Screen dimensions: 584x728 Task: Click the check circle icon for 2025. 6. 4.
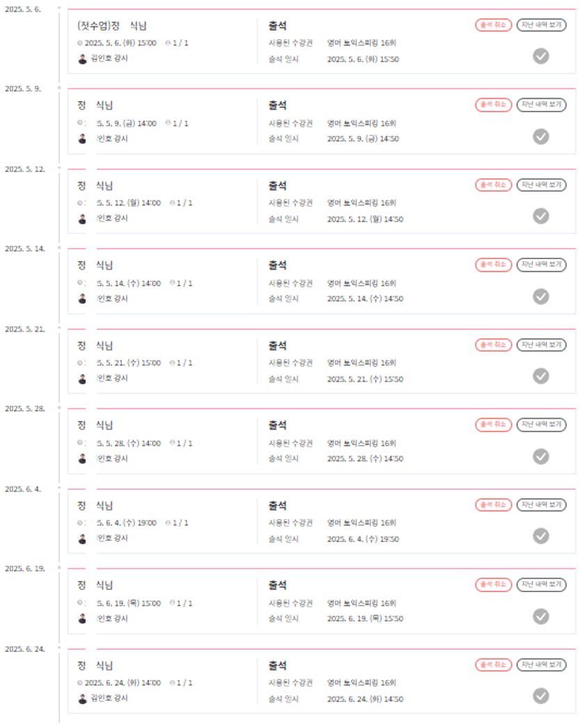541,536
